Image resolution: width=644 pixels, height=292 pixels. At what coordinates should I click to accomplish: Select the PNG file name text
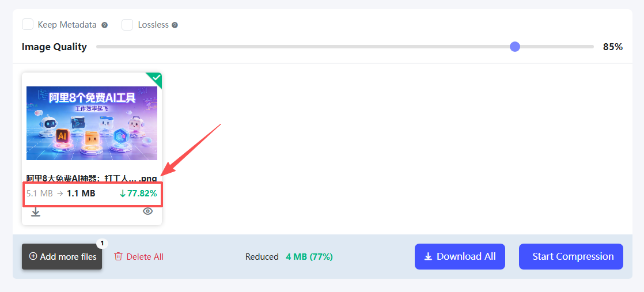[x=92, y=179]
